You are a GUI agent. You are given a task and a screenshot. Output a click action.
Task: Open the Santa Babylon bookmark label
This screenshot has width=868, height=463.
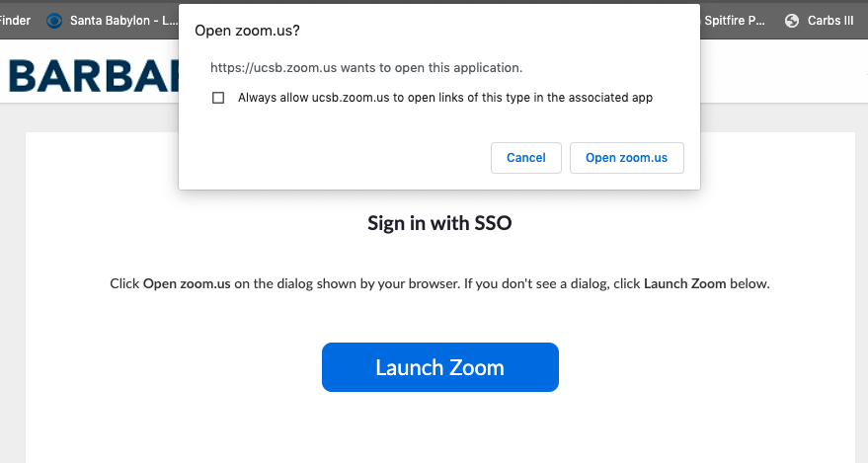pos(124,21)
